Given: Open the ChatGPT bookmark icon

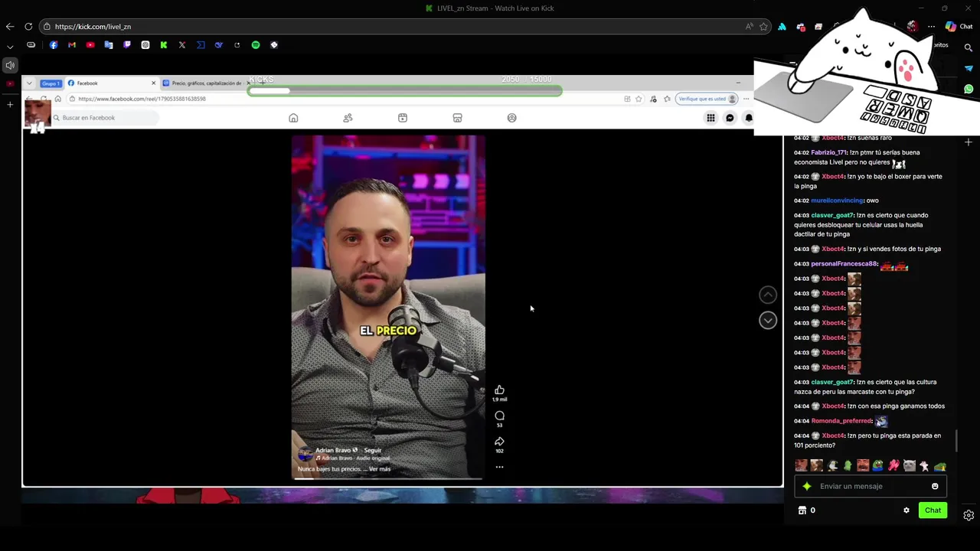Looking at the screenshot, I should click(x=145, y=45).
